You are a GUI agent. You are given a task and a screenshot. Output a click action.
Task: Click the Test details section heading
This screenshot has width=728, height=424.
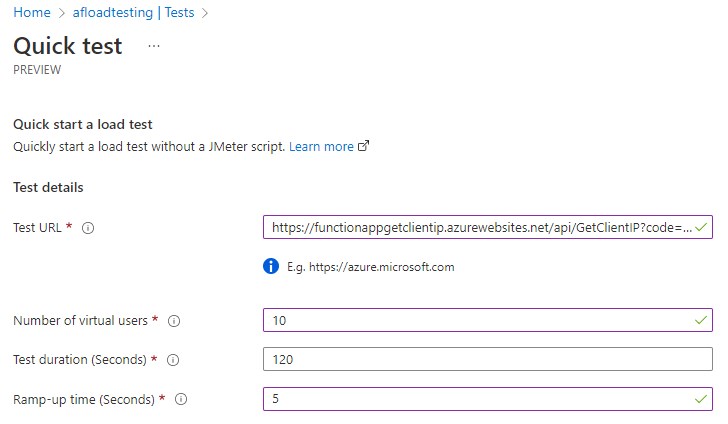click(48, 187)
